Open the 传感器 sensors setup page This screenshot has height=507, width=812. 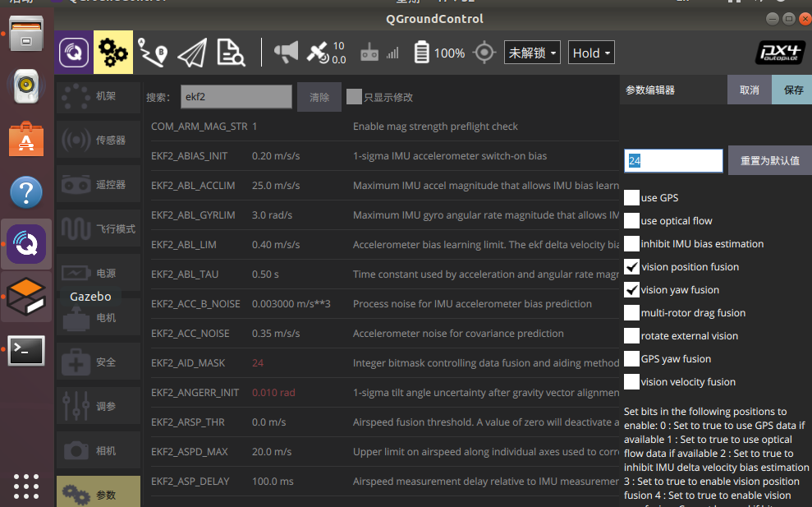[98, 140]
